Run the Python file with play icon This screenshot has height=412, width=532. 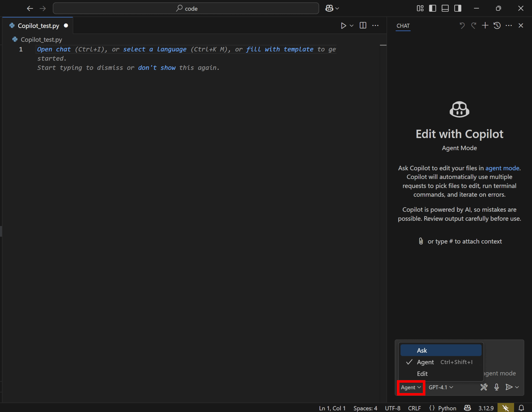pyautogui.click(x=343, y=25)
